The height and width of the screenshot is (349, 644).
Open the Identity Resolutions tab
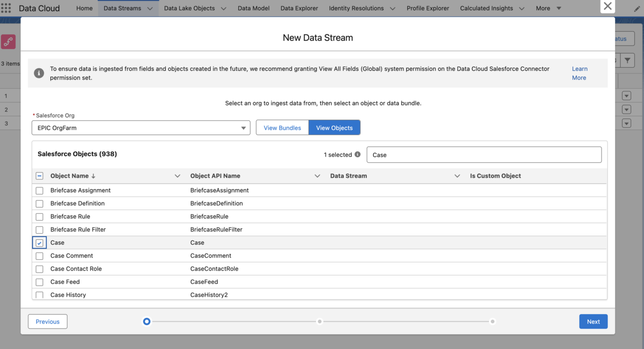click(356, 9)
